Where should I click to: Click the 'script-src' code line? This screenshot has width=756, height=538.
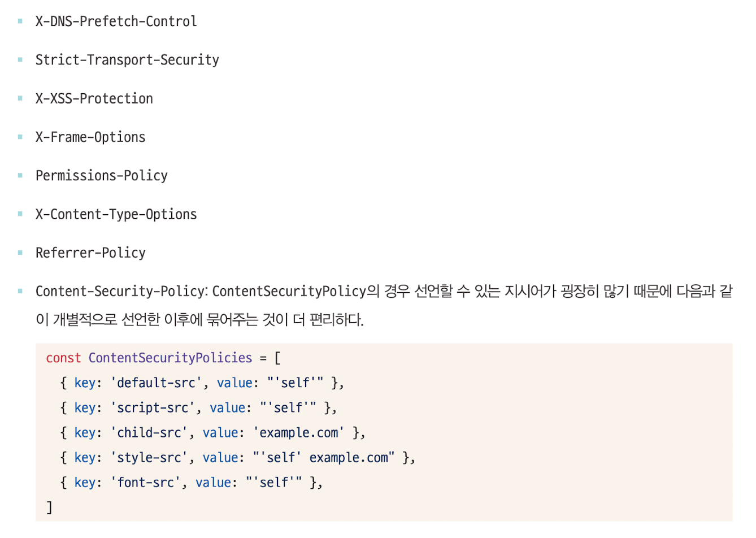click(198, 407)
